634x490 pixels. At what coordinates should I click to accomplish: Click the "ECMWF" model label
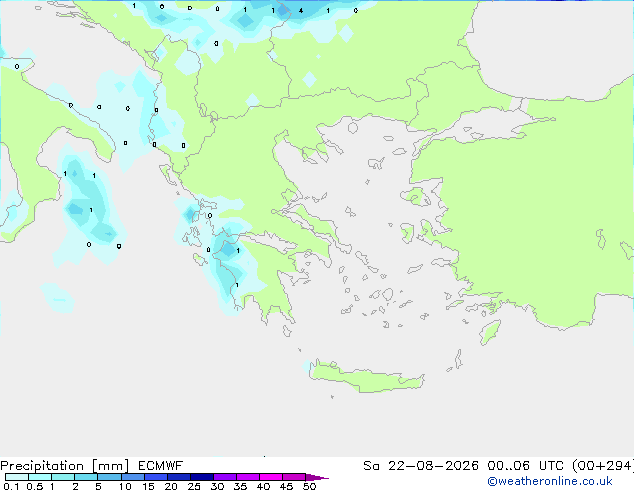coord(161,466)
